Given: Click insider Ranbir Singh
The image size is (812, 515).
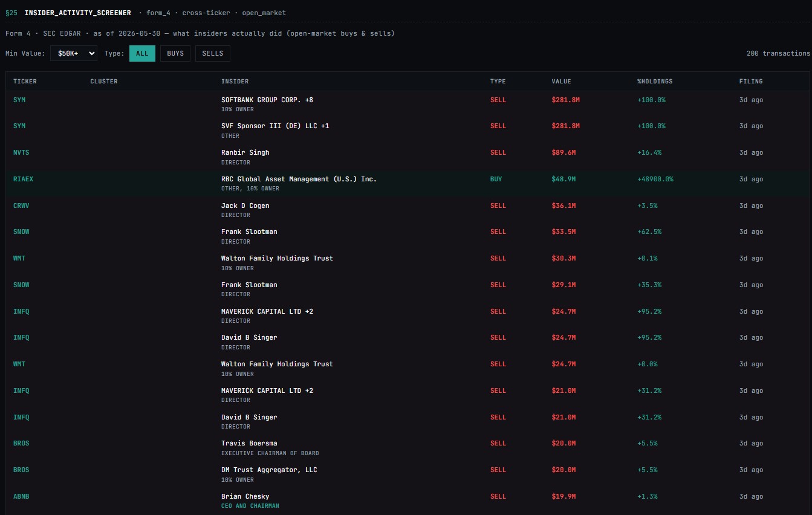Looking at the screenshot, I should click(x=245, y=152).
